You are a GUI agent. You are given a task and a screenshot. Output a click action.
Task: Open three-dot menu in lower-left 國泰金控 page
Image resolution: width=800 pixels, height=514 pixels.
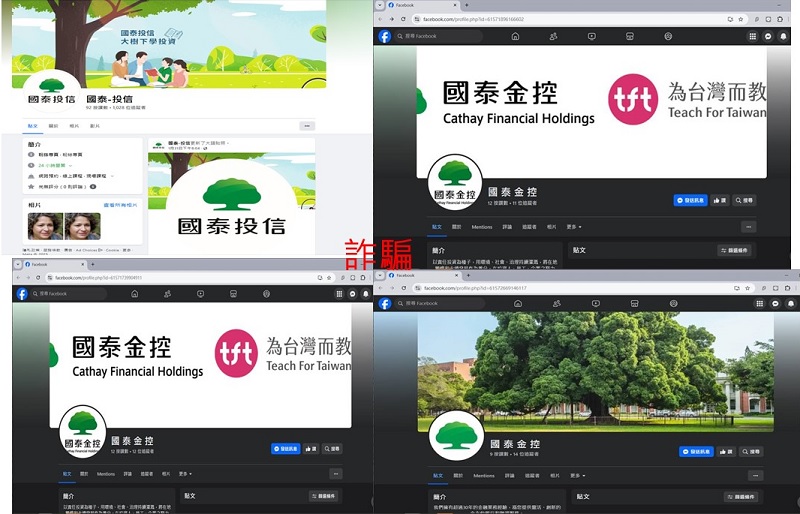[335, 474]
